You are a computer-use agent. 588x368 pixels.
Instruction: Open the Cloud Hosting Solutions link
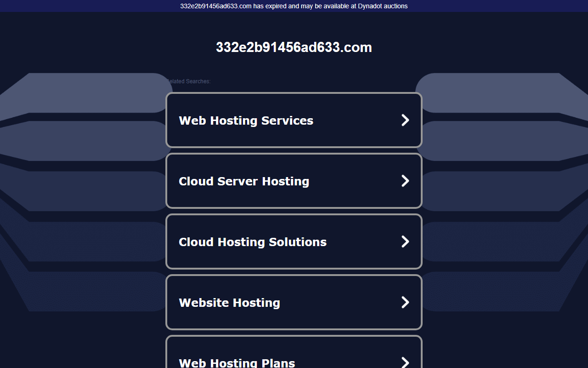294,241
